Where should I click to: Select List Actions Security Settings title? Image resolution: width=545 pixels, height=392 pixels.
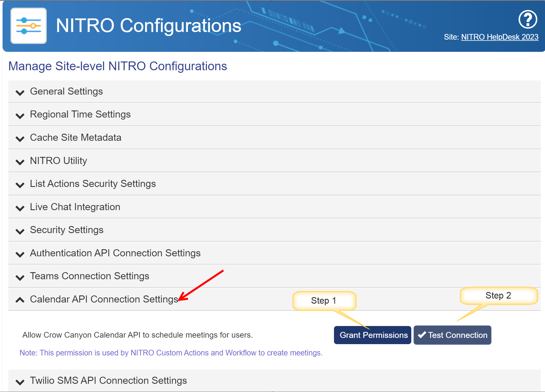93,184
